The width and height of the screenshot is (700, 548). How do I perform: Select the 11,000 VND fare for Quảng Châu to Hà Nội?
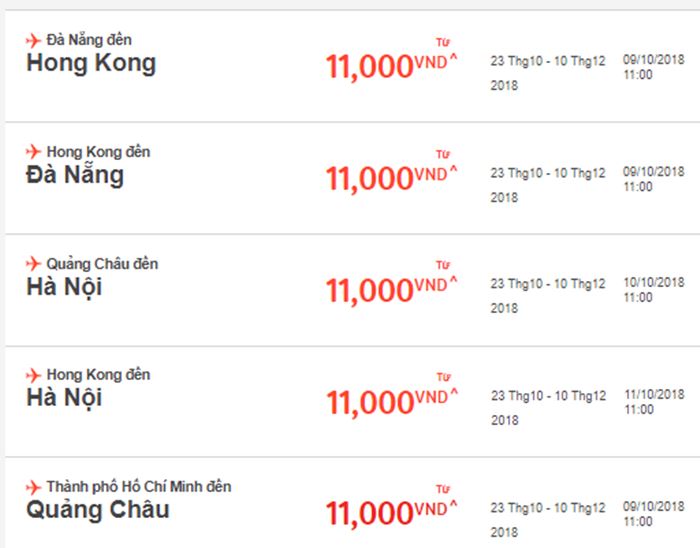pos(392,290)
